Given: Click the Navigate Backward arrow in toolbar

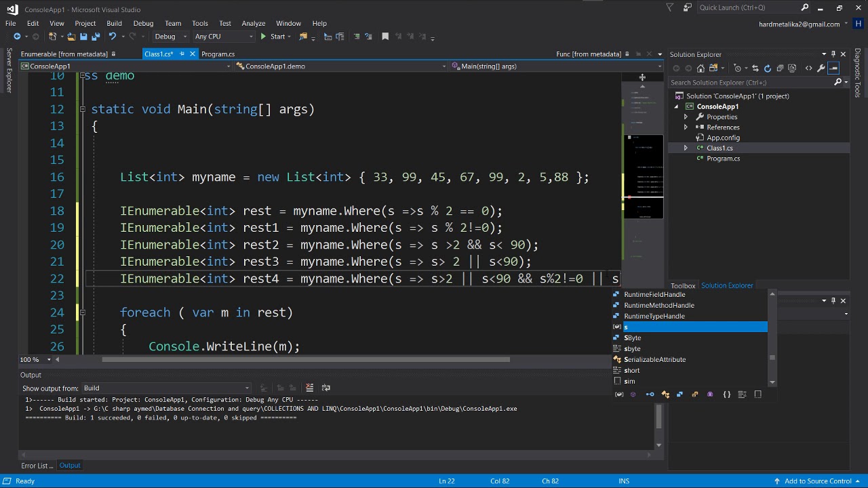Looking at the screenshot, I should tap(17, 37).
